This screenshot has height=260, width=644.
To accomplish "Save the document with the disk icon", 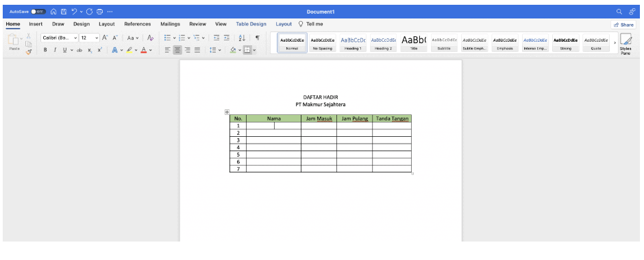I will point(64,12).
